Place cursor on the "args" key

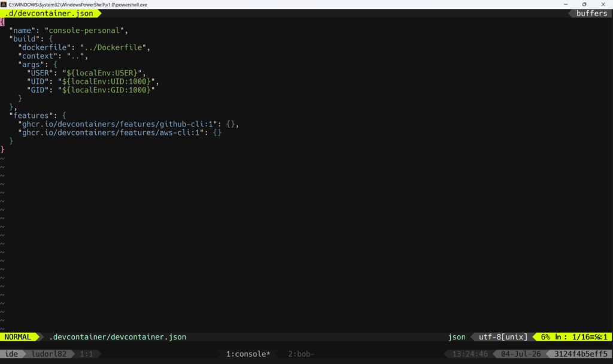(31, 65)
